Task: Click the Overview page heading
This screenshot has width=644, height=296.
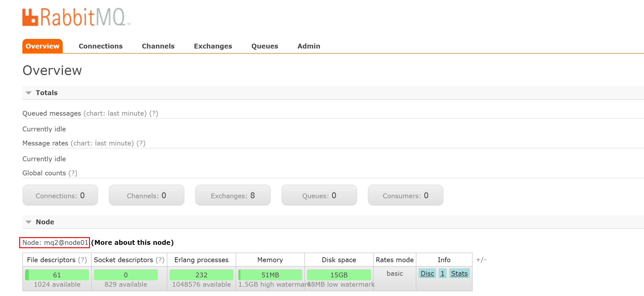Action: coord(52,70)
